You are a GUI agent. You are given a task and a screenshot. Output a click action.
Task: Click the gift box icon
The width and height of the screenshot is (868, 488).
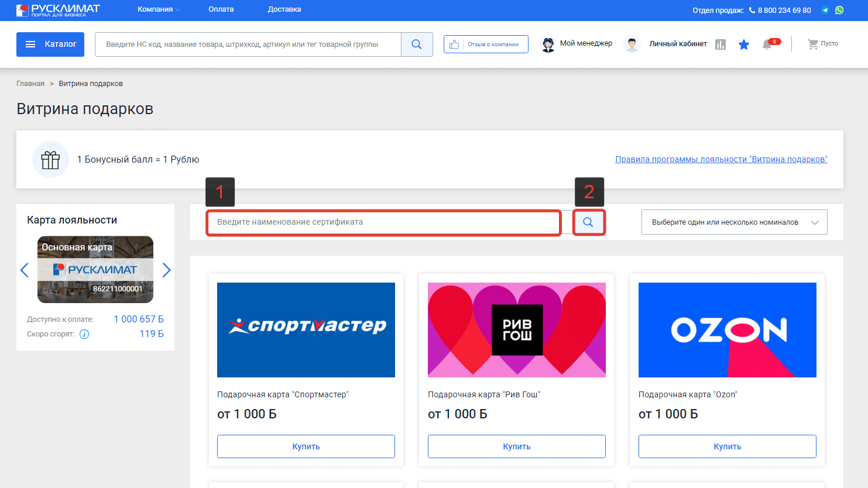50,159
